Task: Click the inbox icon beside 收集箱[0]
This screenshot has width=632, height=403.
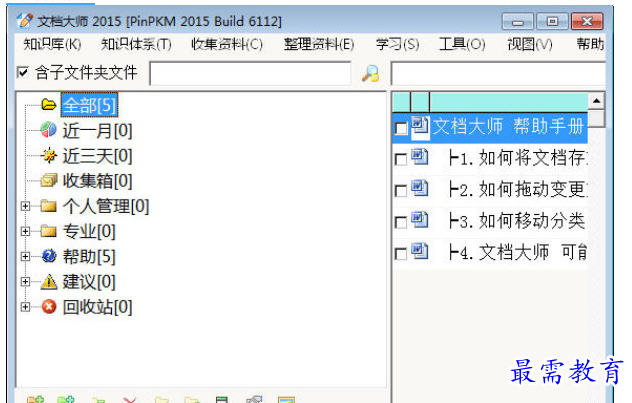Action: tap(49, 181)
